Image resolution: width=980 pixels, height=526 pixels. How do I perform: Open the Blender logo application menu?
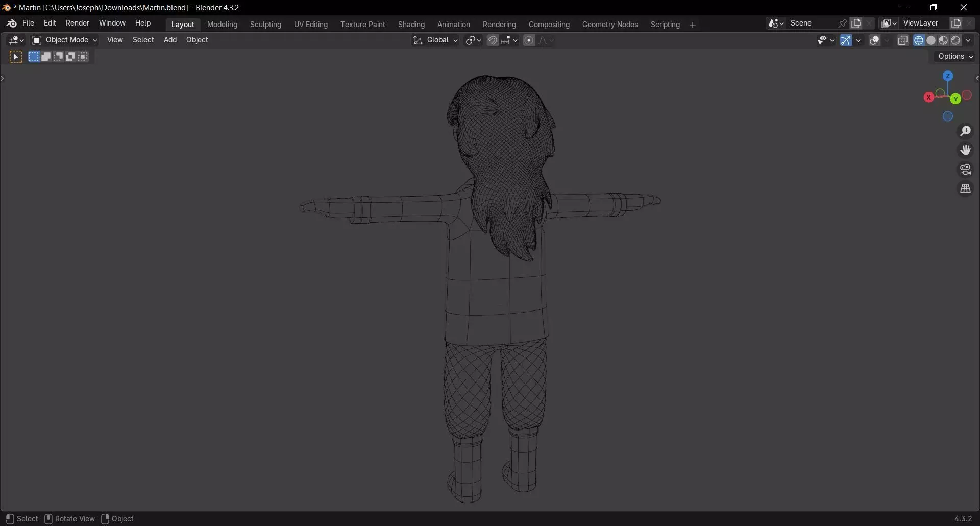[x=11, y=23]
